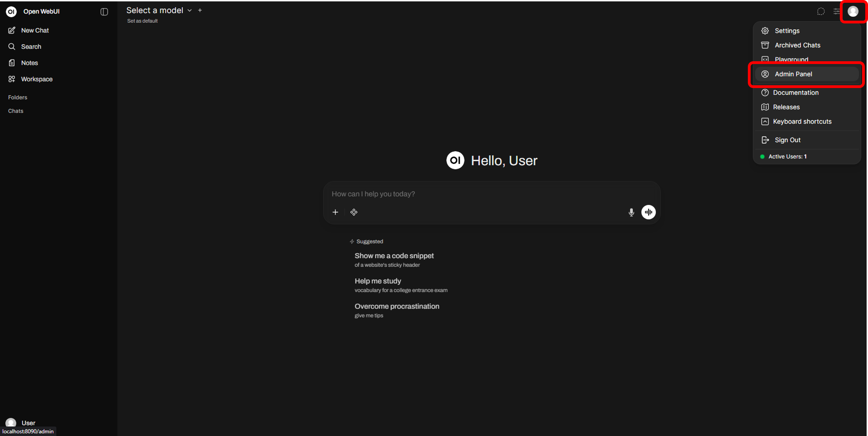Open Archived Chats from the menu
The image size is (868, 436).
point(797,45)
